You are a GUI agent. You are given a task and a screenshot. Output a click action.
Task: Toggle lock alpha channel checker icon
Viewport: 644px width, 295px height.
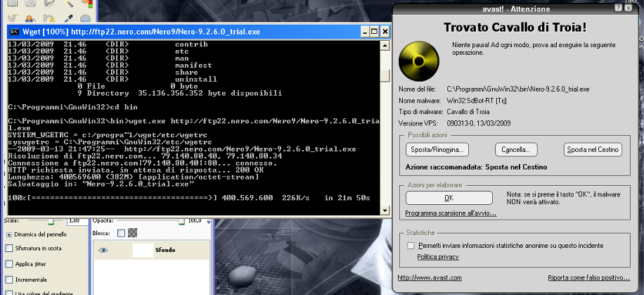pos(132,233)
